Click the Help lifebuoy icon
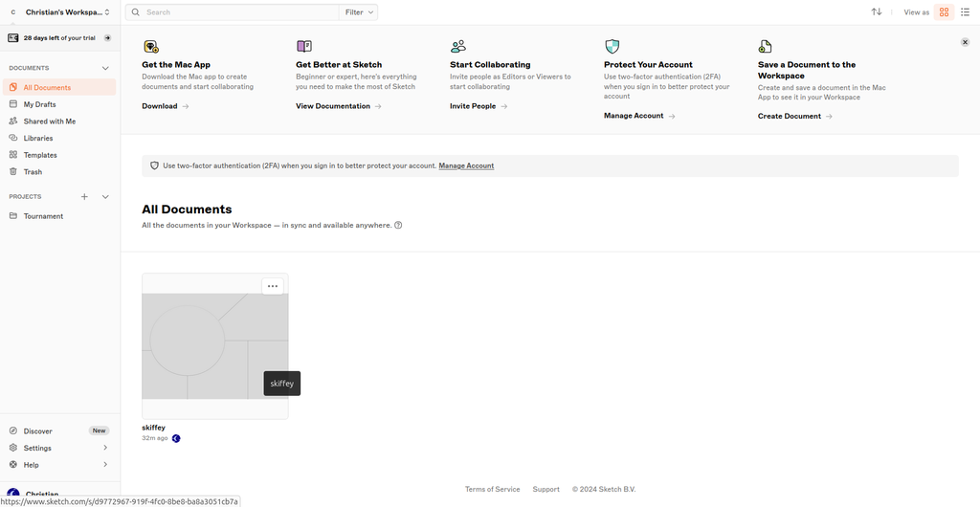Screen dimensions: 980x507 coord(13,465)
